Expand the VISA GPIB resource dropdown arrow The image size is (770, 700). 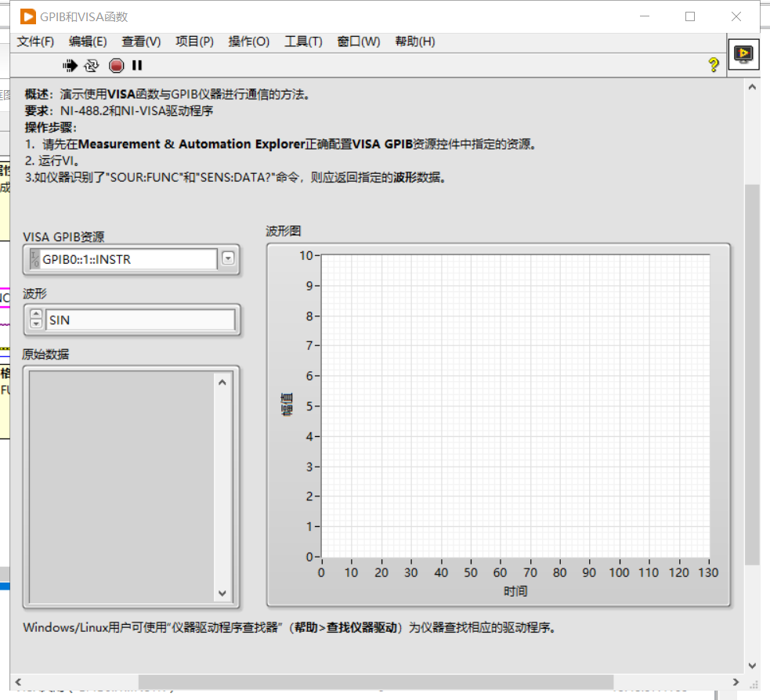coord(228,258)
